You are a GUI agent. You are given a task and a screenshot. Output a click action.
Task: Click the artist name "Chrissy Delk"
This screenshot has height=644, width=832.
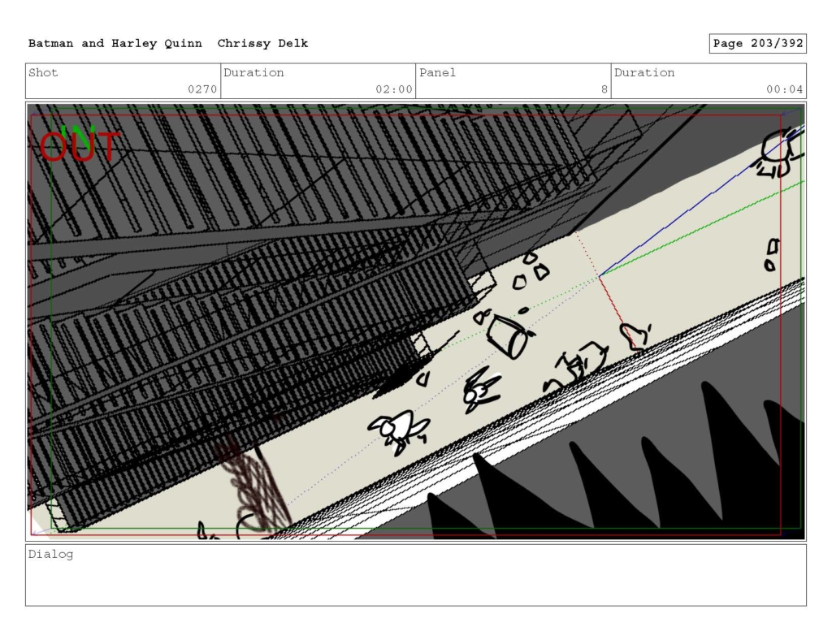[262, 44]
